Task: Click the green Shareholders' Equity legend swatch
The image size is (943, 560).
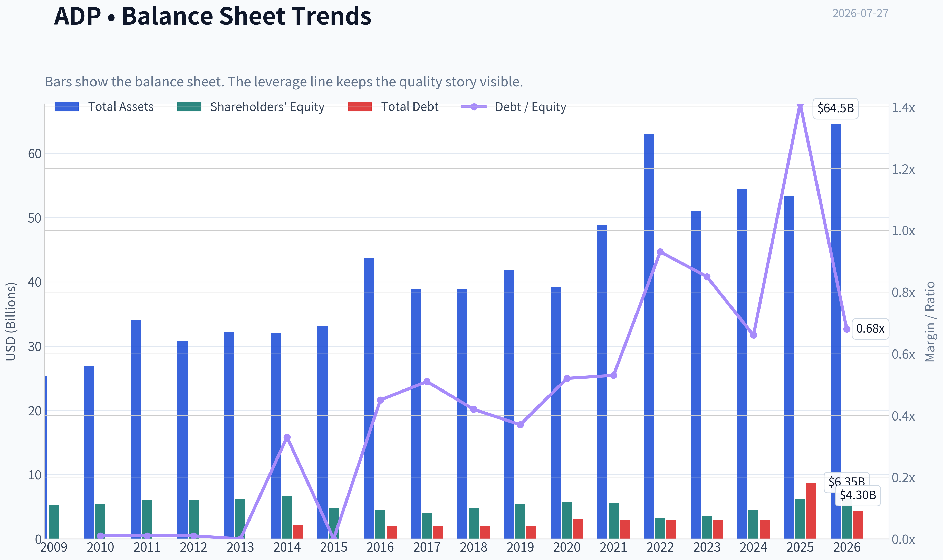Action: [x=189, y=107]
